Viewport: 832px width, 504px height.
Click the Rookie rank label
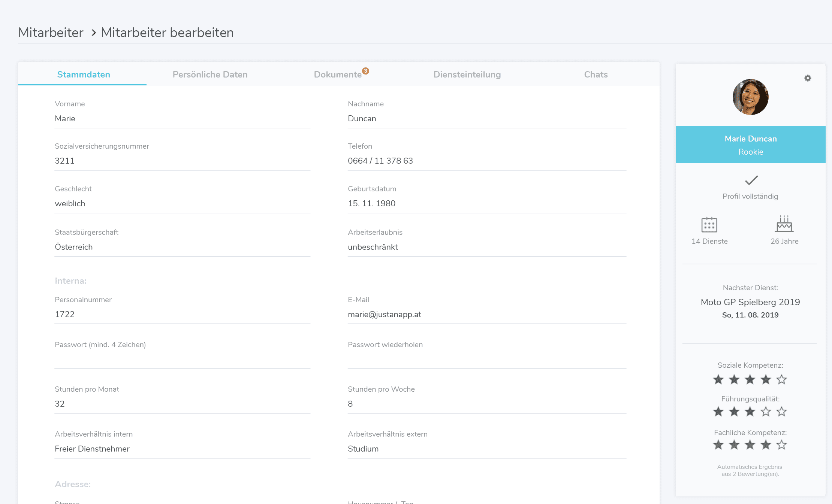click(x=751, y=152)
